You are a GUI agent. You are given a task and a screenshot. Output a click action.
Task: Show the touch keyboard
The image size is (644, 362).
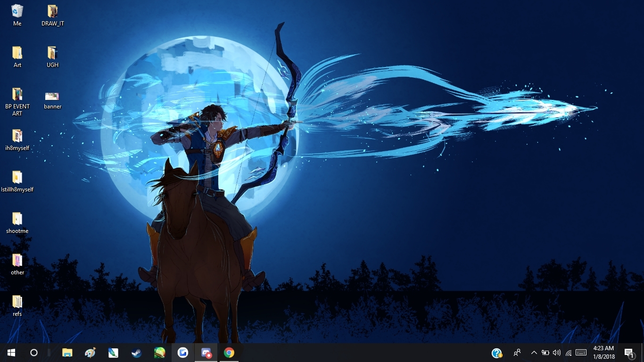click(581, 353)
